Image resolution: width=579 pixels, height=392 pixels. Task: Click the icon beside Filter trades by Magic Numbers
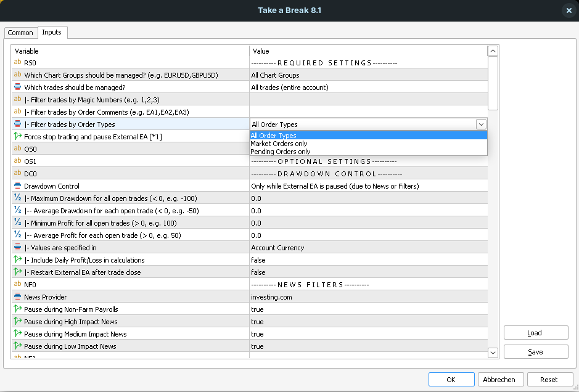(x=17, y=100)
